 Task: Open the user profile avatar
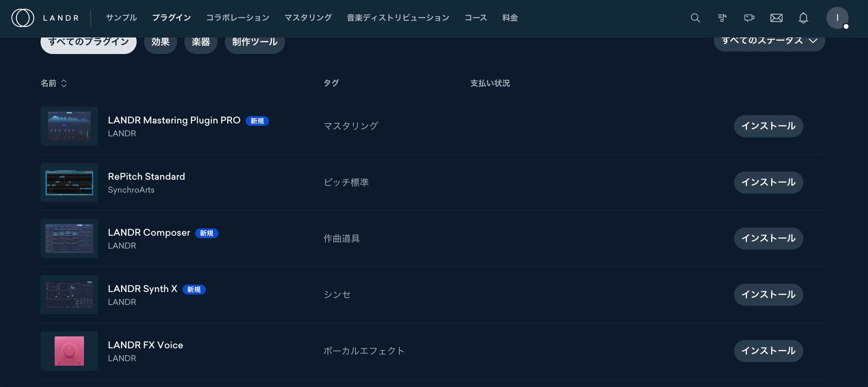pos(837,18)
